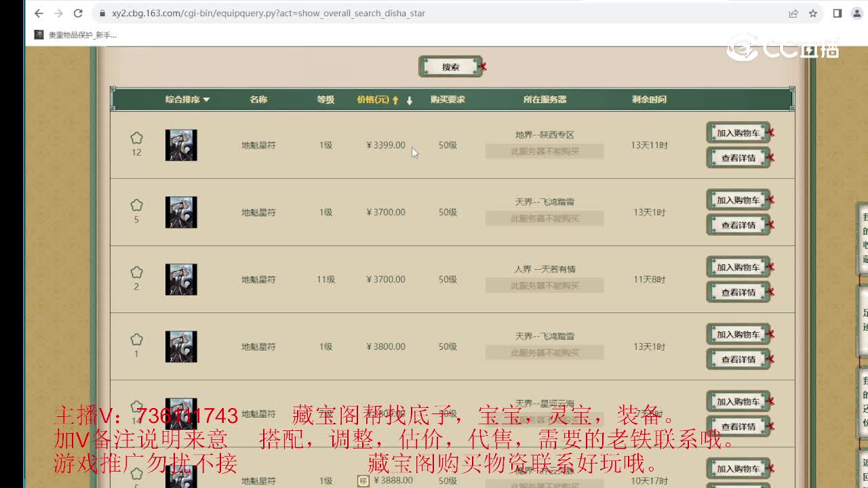Open the Chrome profile menu

click(857, 14)
